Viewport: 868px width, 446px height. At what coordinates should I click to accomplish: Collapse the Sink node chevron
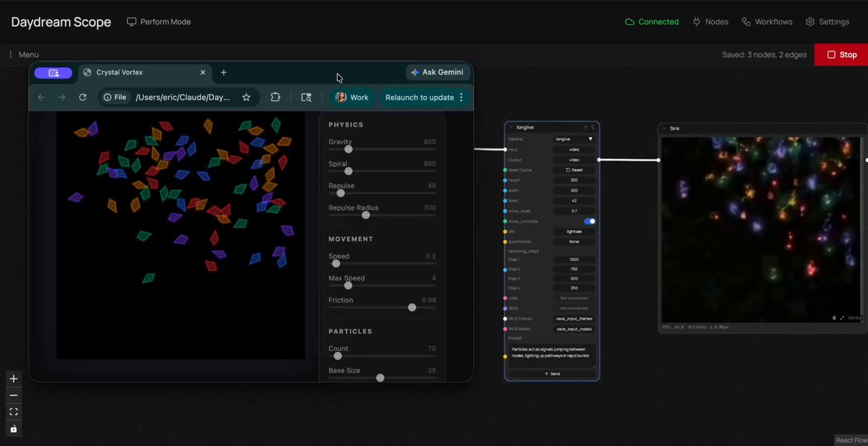point(665,129)
